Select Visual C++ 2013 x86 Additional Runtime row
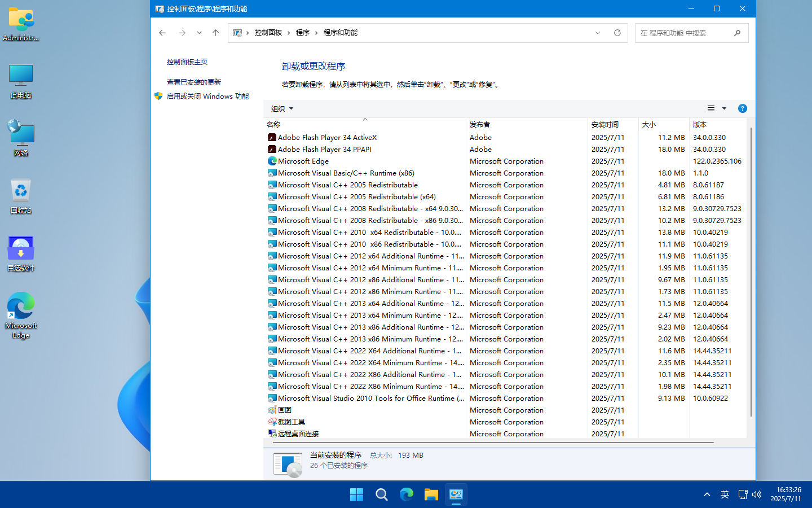This screenshot has height=508, width=812. (505, 327)
